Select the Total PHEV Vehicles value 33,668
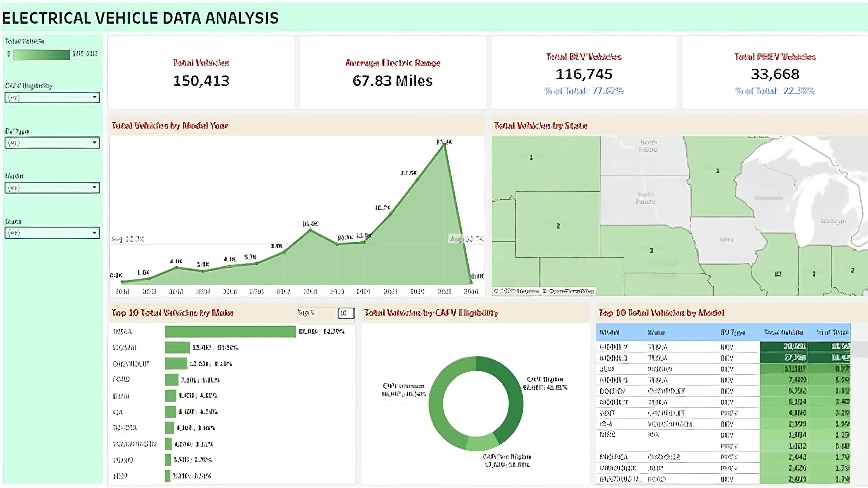The height and width of the screenshot is (488, 868). pyautogui.click(x=775, y=74)
